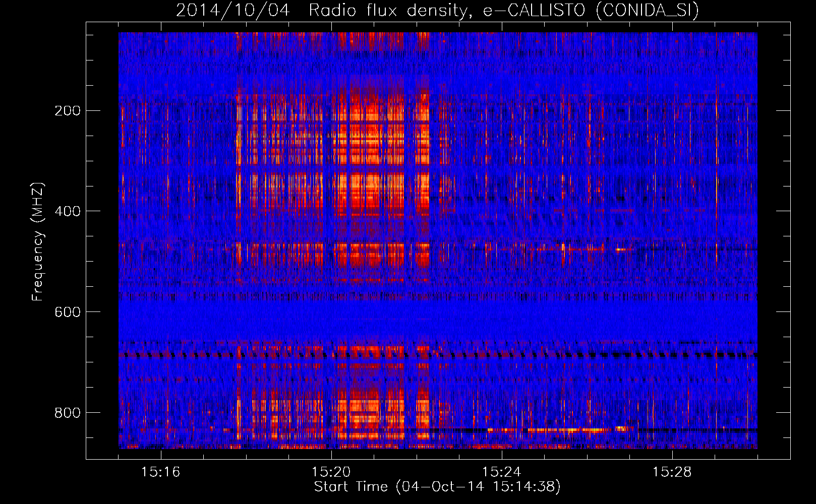The height and width of the screenshot is (504, 816).
Task: Click the '200' frequency tick label
Action: click(x=68, y=110)
